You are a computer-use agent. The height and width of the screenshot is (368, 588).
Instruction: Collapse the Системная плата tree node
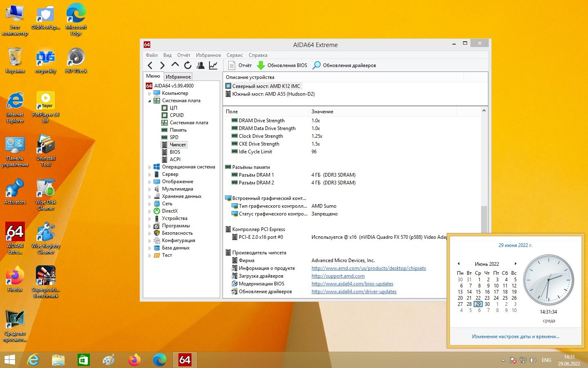[149, 101]
